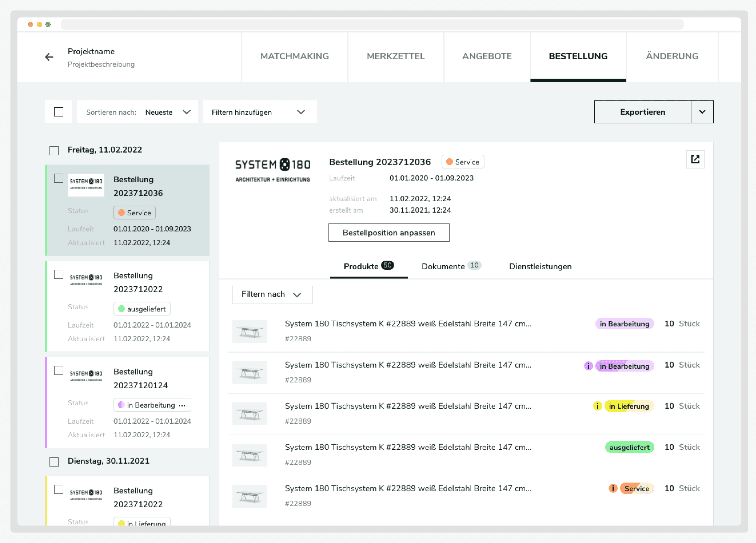Click yellow info icon beside in Lieferung
This screenshot has width=756, height=543.
pyautogui.click(x=597, y=406)
